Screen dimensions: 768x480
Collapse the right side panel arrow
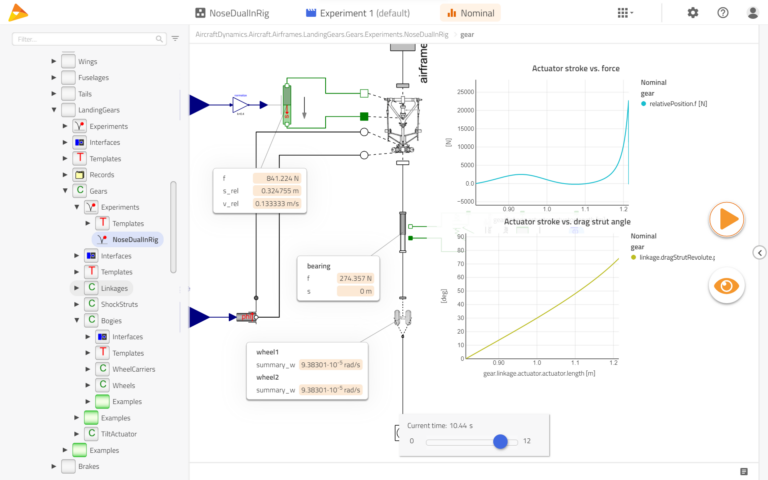click(x=759, y=253)
